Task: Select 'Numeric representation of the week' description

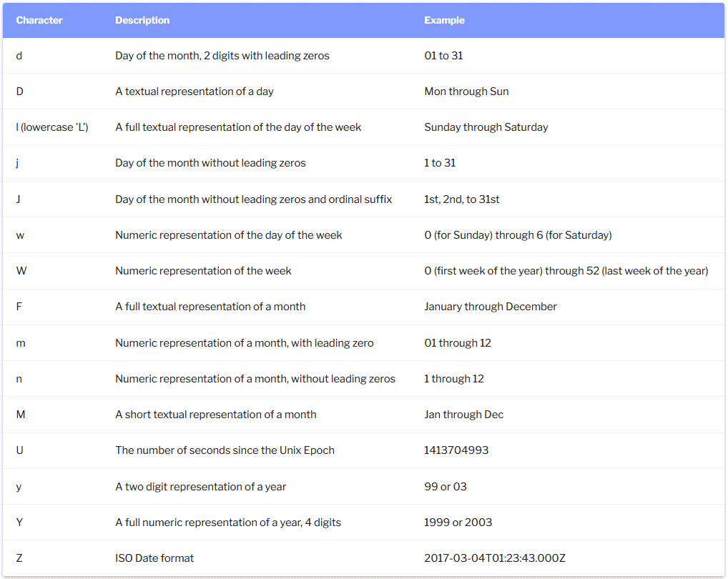Action: tap(203, 271)
